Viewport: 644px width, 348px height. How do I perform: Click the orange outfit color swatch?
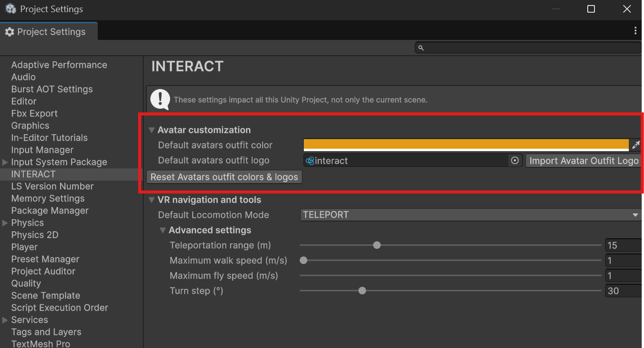pyautogui.click(x=466, y=145)
